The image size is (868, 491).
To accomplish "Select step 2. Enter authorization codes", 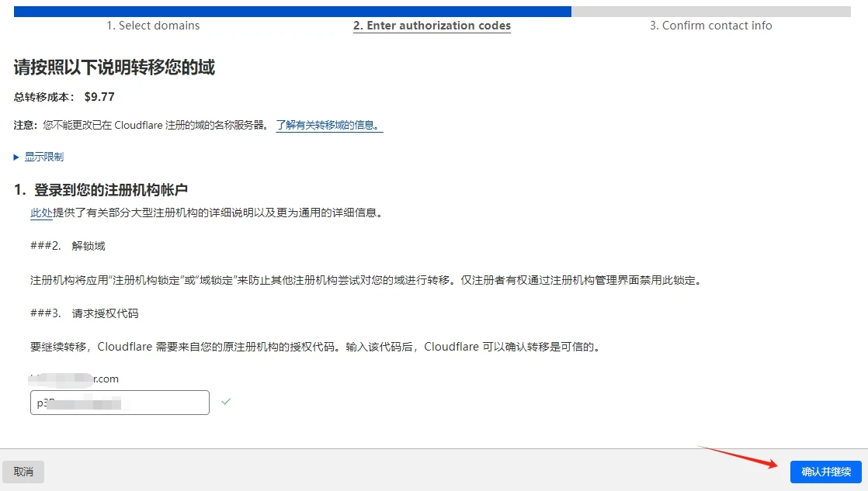I will (x=432, y=26).
